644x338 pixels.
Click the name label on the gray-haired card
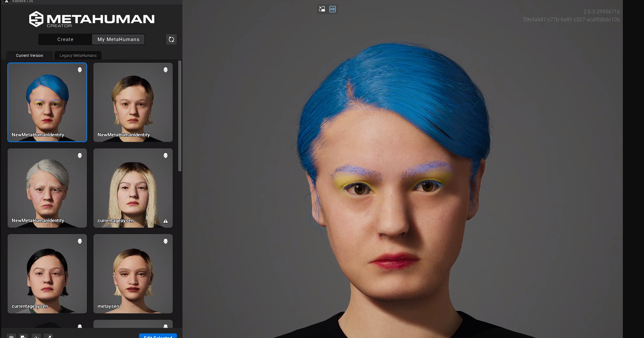[38, 221]
